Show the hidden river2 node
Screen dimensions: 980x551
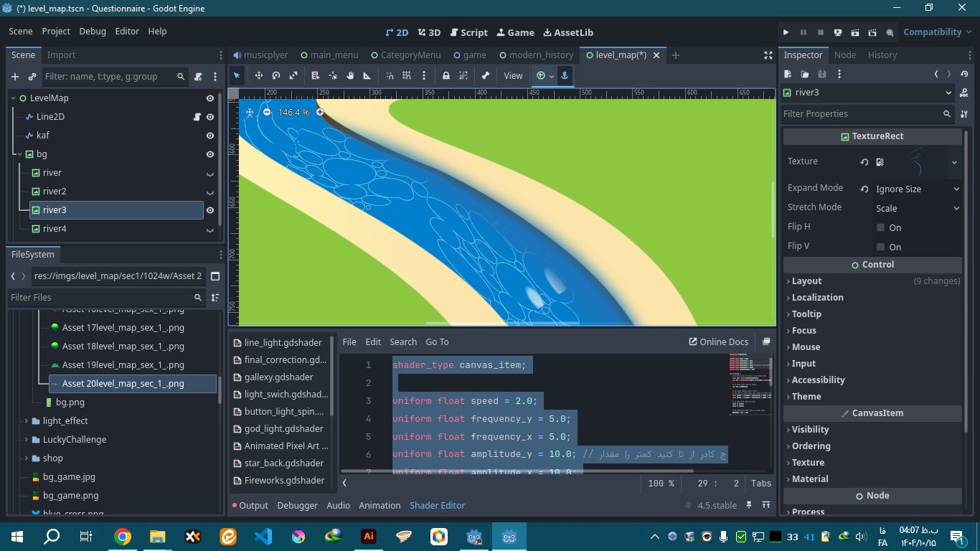click(x=210, y=192)
